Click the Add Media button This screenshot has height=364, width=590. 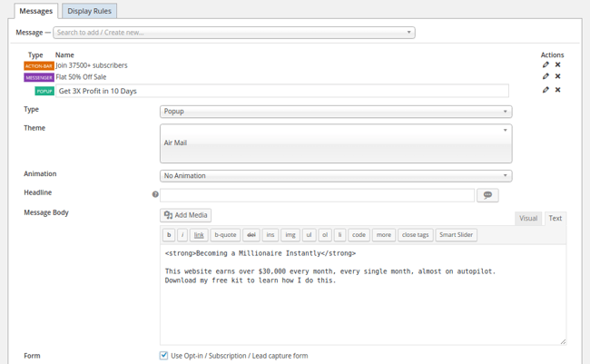[186, 215]
